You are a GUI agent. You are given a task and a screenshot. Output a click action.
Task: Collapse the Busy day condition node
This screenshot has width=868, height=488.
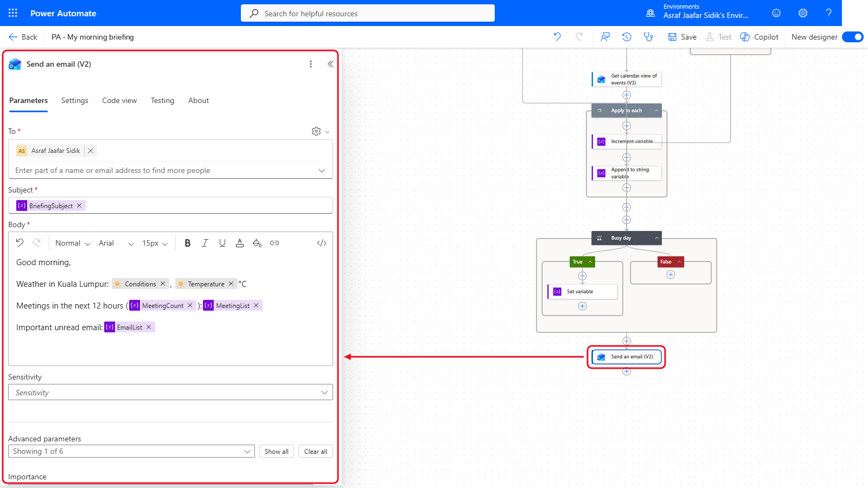pyautogui.click(x=656, y=238)
